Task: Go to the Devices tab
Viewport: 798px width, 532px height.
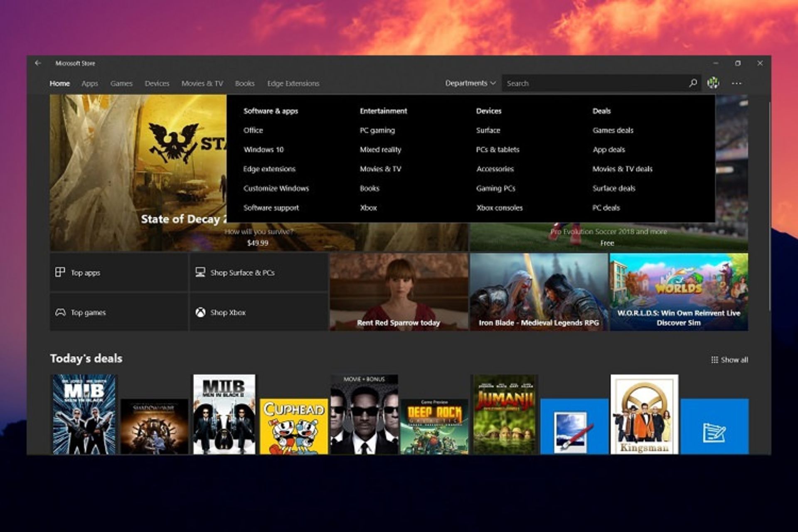Action: coord(157,84)
